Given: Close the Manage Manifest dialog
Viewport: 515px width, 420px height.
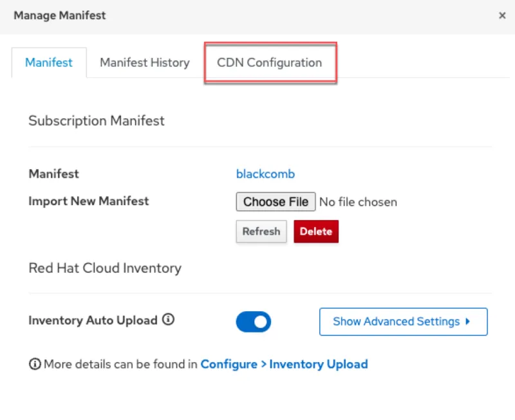Looking at the screenshot, I should pyautogui.click(x=502, y=15).
